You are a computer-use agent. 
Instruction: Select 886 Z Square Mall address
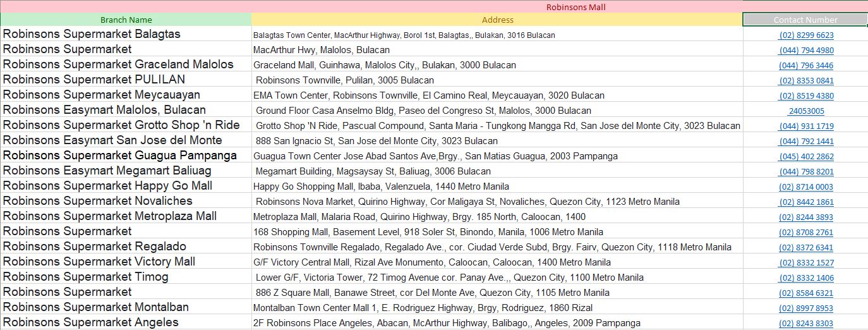click(x=497, y=292)
